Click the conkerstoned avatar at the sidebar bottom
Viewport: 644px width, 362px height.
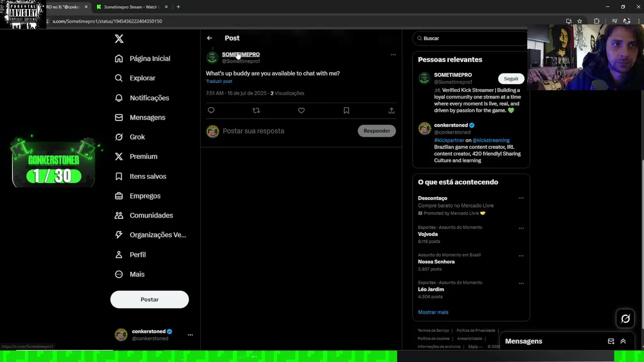[121, 335]
